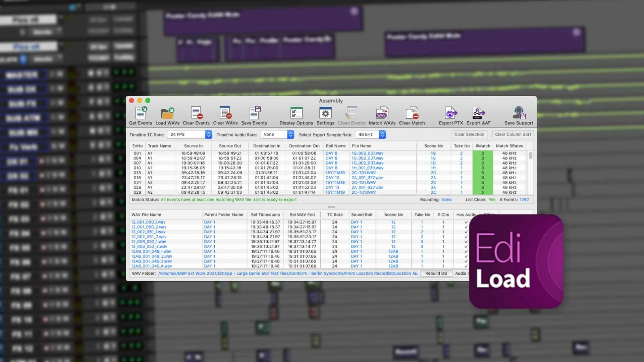Toggle Has Audio checkbox for 12_001_050_1.wav
Screen dimensions: 644x362
tap(466, 222)
